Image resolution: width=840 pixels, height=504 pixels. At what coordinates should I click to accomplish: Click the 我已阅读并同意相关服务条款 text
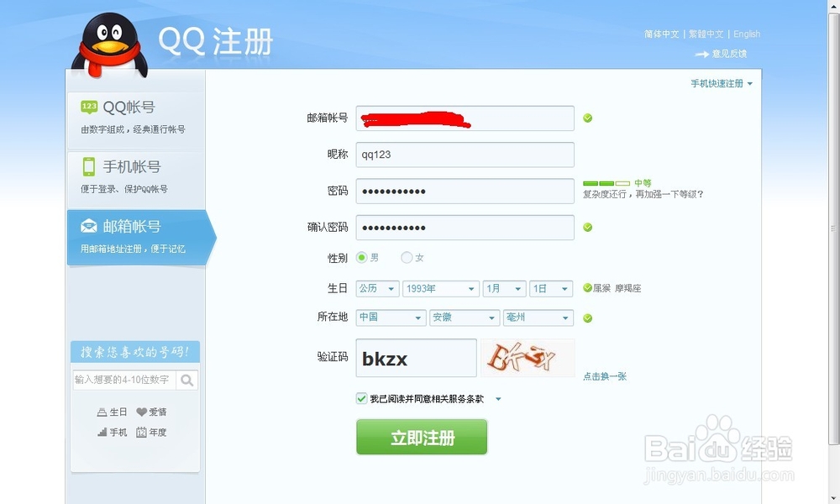point(427,399)
